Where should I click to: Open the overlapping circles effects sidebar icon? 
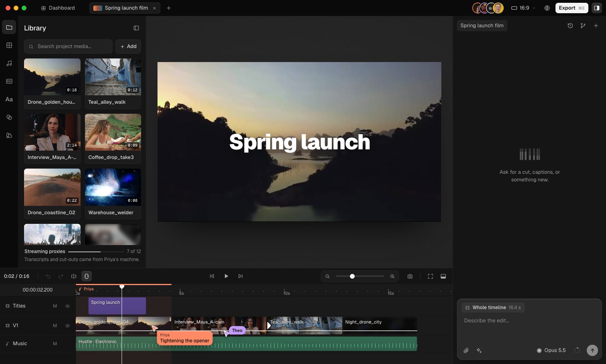9,117
